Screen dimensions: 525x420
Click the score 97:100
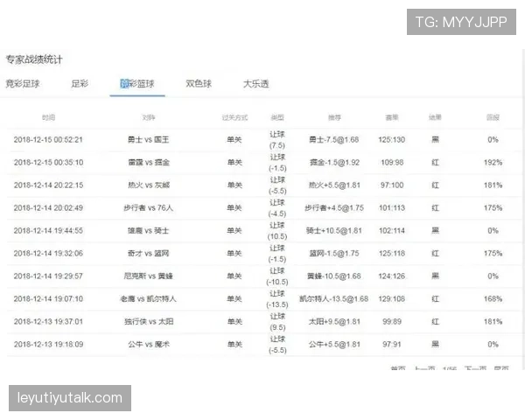[x=392, y=185]
